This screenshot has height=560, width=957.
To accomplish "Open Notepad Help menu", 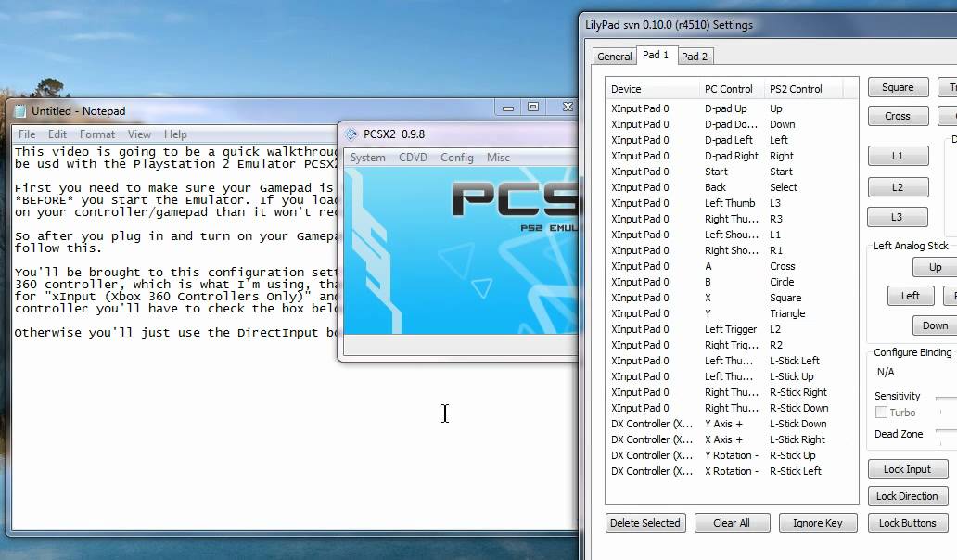I will (175, 134).
